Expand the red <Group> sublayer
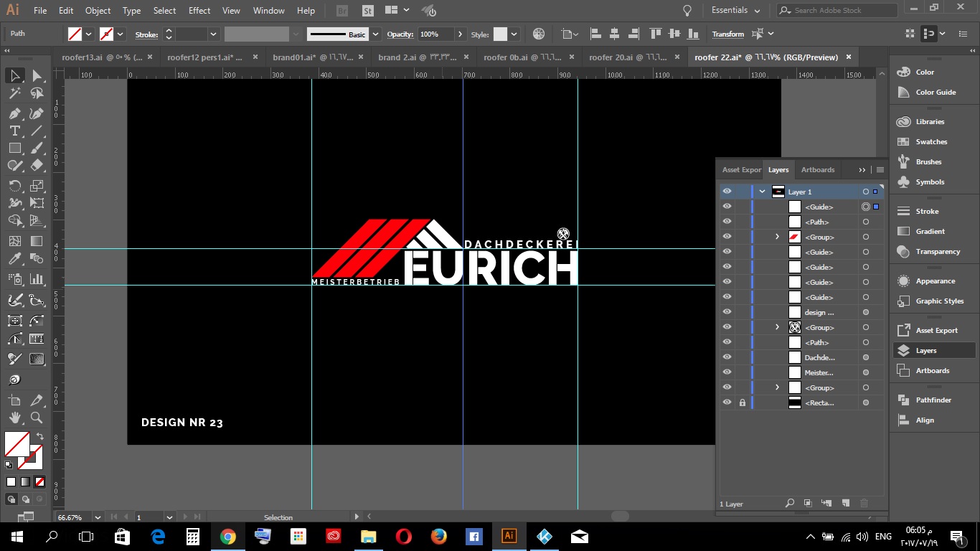980x551 pixels. click(777, 237)
